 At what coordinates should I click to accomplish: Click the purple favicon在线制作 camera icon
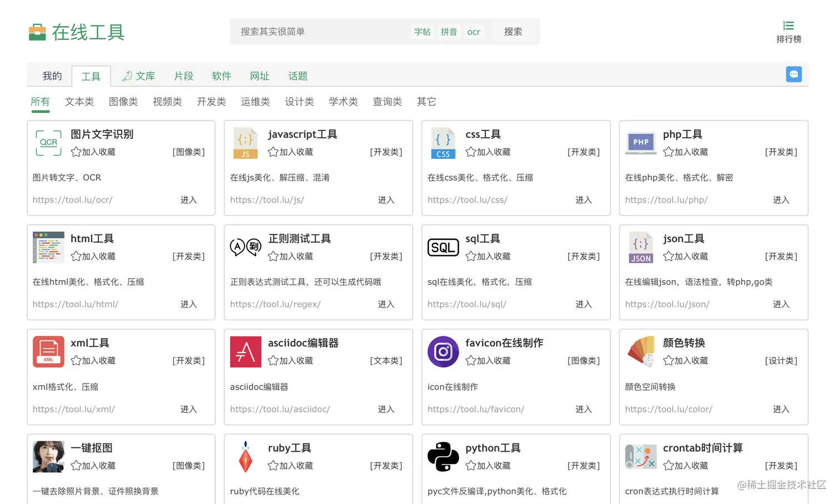click(x=443, y=352)
